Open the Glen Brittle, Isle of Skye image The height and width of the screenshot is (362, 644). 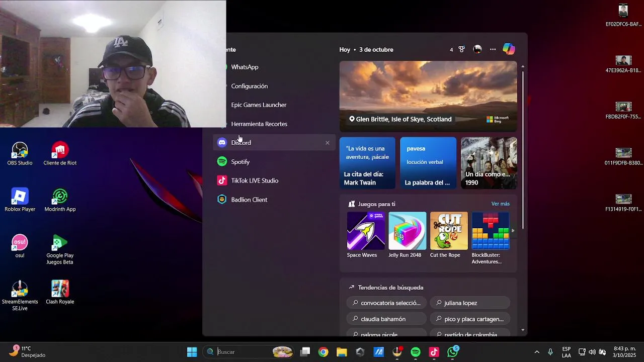coord(428,96)
